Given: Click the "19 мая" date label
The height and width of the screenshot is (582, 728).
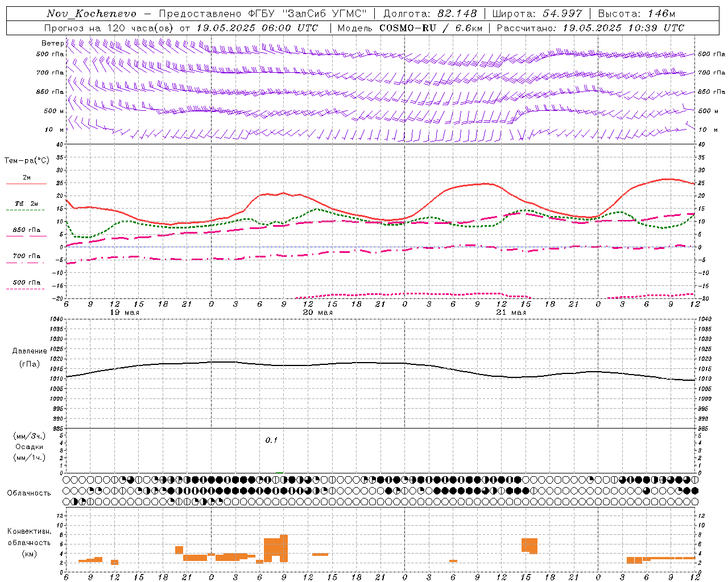Looking at the screenshot, I should 124,313.
